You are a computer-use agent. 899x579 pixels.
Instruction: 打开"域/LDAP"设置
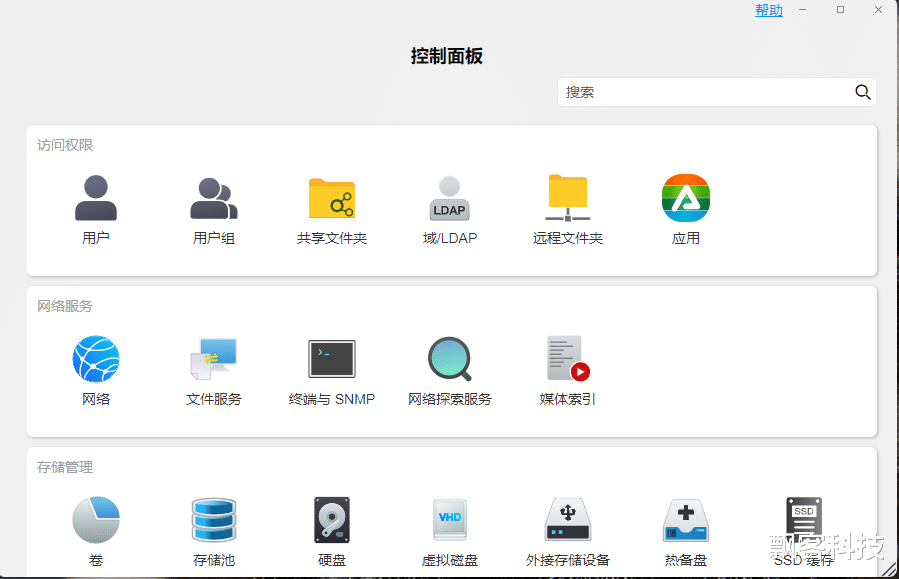point(449,198)
